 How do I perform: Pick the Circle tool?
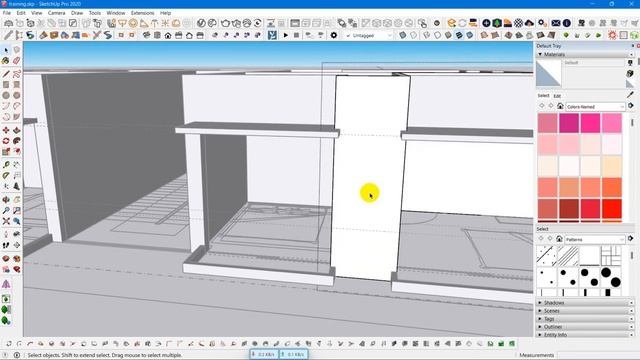click(x=6, y=95)
